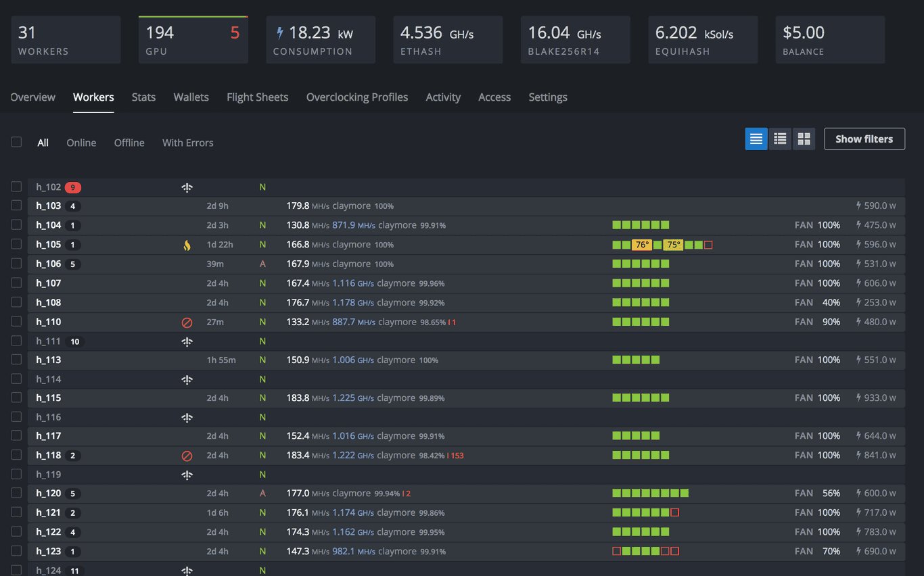The width and height of the screenshot is (924, 576).
Task: Click the prohibited icon on worker h_118
Action: click(x=187, y=455)
